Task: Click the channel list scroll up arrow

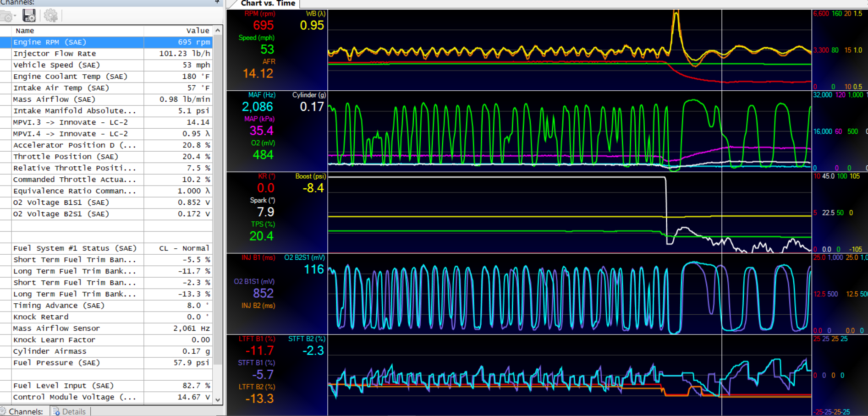Action: click(218, 31)
